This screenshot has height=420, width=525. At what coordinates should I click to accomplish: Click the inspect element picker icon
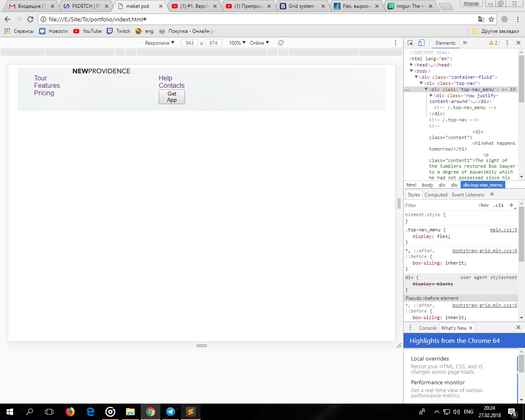coord(410,43)
